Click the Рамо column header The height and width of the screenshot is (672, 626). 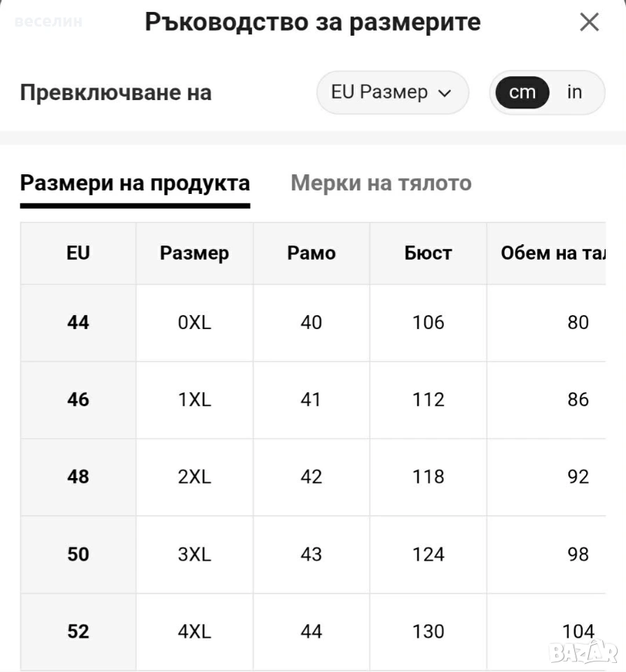coord(312,253)
